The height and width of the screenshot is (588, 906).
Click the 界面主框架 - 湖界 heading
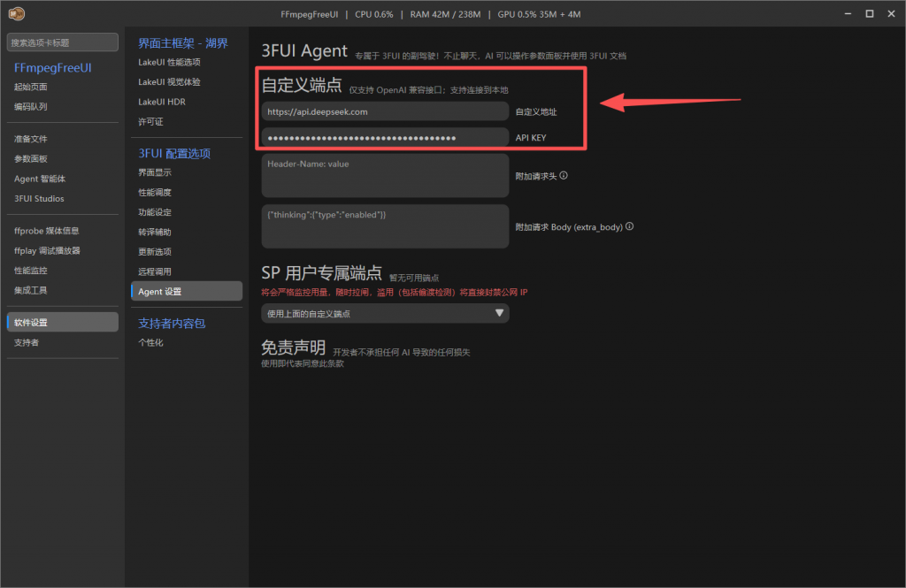point(182,43)
